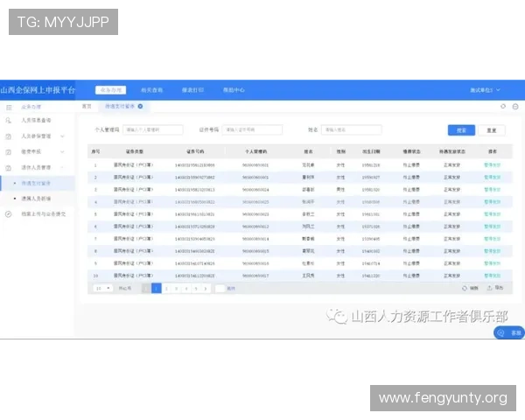Click 暂停发放 link in row 1

[492, 165]
